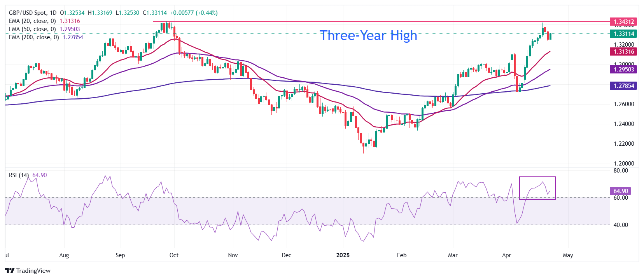Select the EMA (20, close, 0) legend
The width and height of the screenshot is (644, 279).
coord(32,21)
